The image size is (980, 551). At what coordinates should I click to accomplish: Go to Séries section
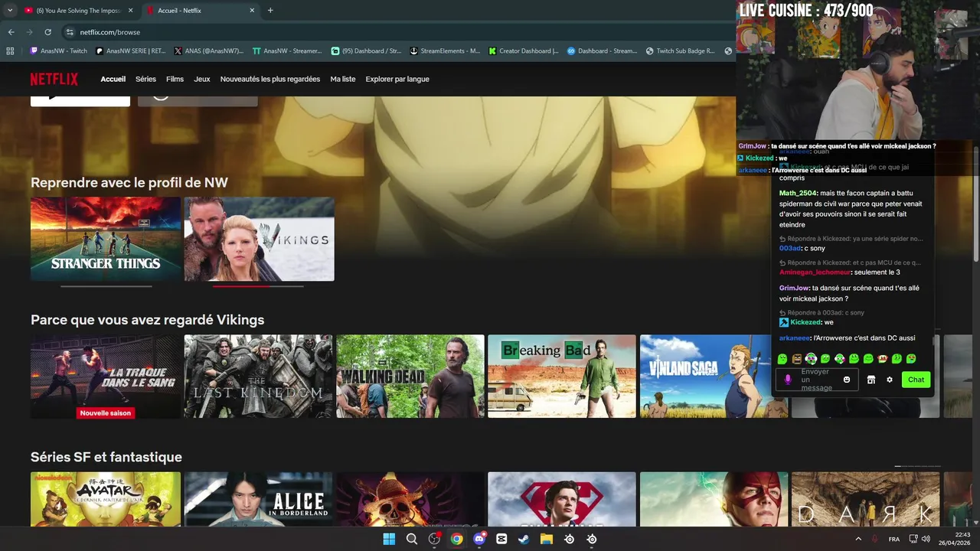click(x=145, y=79)
